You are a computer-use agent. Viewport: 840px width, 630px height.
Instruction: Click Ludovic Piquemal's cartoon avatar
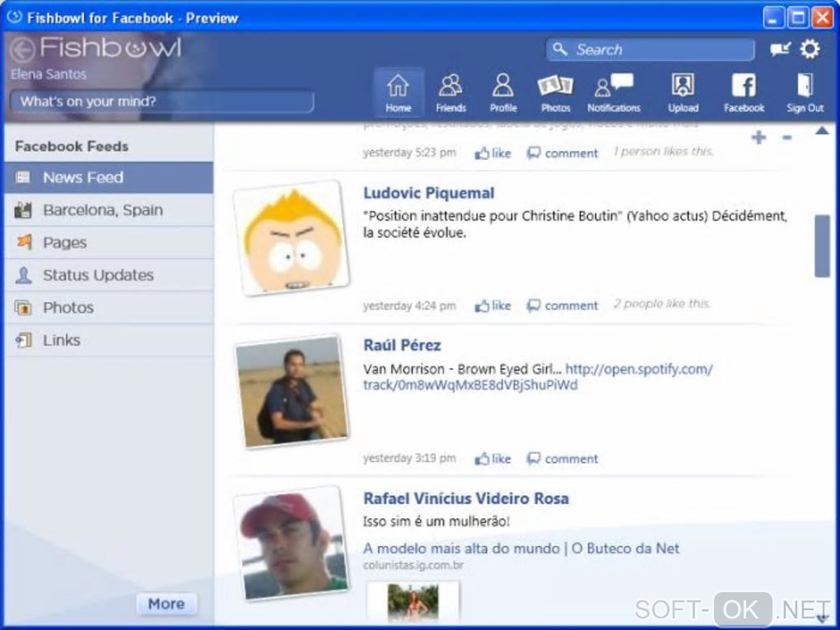click(x=292, y=238)
